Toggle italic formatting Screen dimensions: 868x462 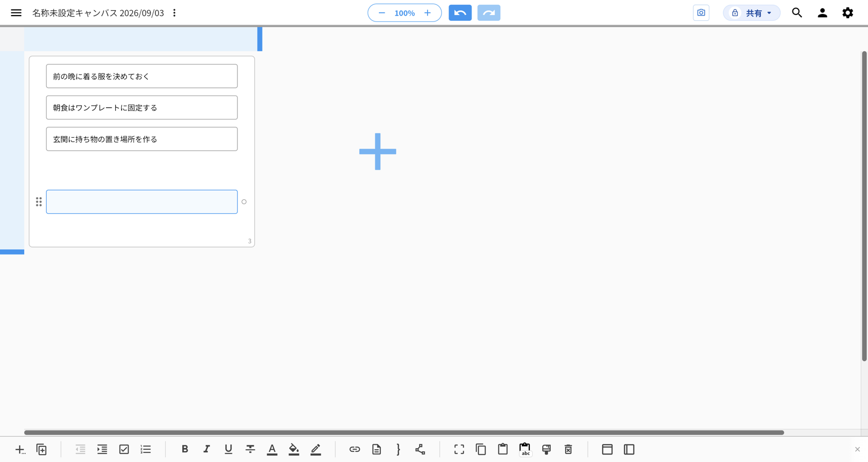coord(206,449)
